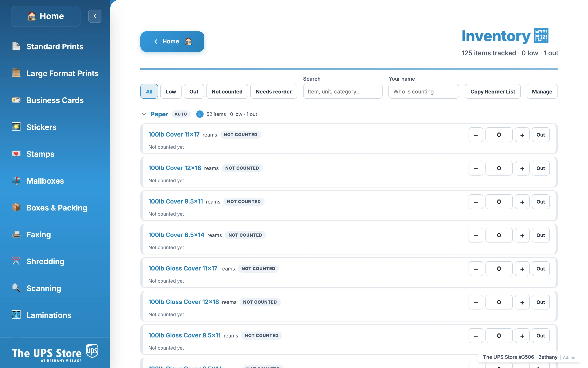Decrease count for 100lb Cover 11×17

pos(476,135)
